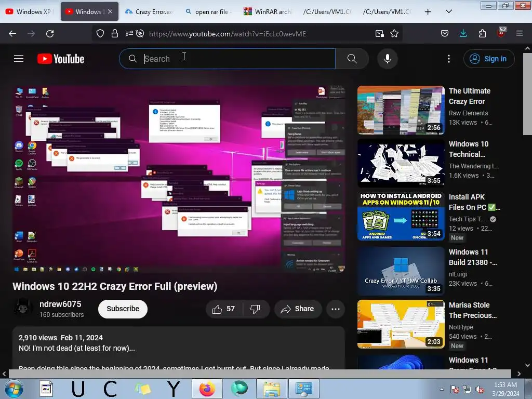The width and height of the screenshot is (532, 399).
Task: Open the YouTube guide hamburger menu
Action: point(19,59)
